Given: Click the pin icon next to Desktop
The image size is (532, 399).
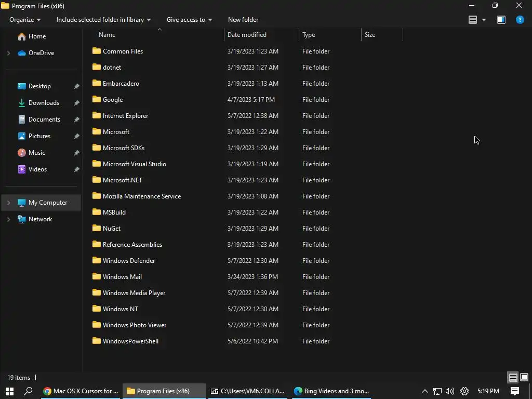Looking at the screenshot, I should click(77, 86).
